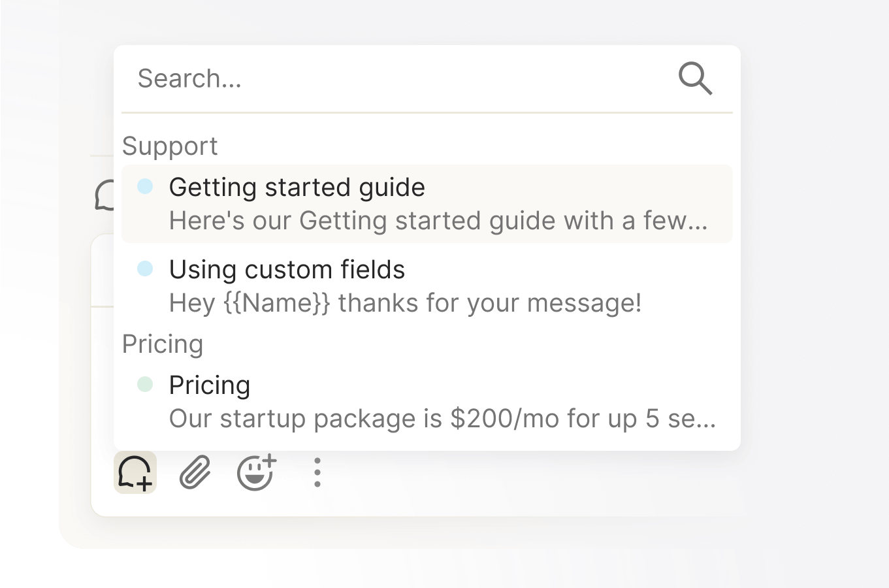Image resolution: width=889 pixels, height=588 pixels.
Task: Click the 'Here's our Getting started guide' preview text
Action: click(x=438, y=221)
